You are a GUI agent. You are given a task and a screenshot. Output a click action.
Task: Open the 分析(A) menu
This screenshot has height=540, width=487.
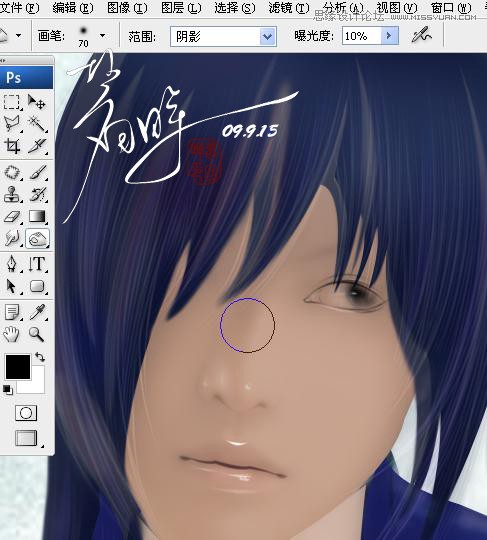tap(343, 8)
